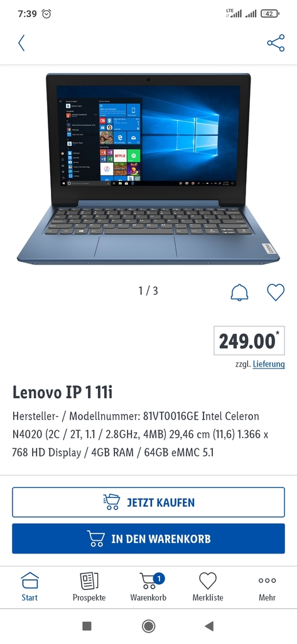297x644 pixels.
Task: Open the Merkliste tab
Action: pyautogui.click(x=208, y=587)
